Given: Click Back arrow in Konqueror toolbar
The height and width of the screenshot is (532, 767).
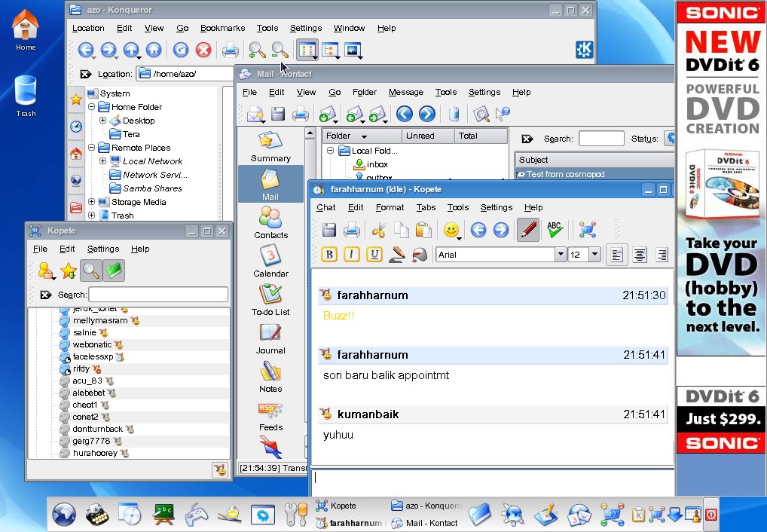Looking at the screenshot, I should point(86,50).
